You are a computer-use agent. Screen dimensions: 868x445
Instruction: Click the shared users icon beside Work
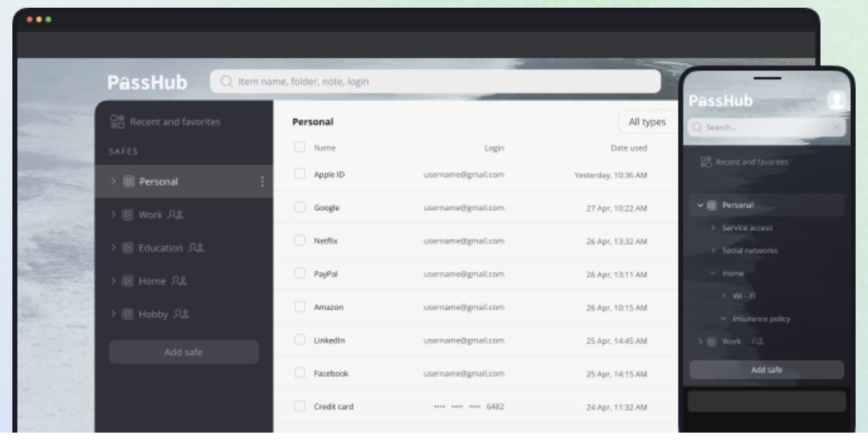click(175, 215)
